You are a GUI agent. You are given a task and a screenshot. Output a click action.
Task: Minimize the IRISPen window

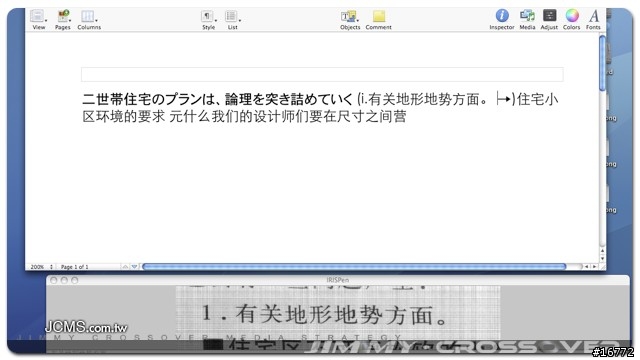click(x=64, y=280)
